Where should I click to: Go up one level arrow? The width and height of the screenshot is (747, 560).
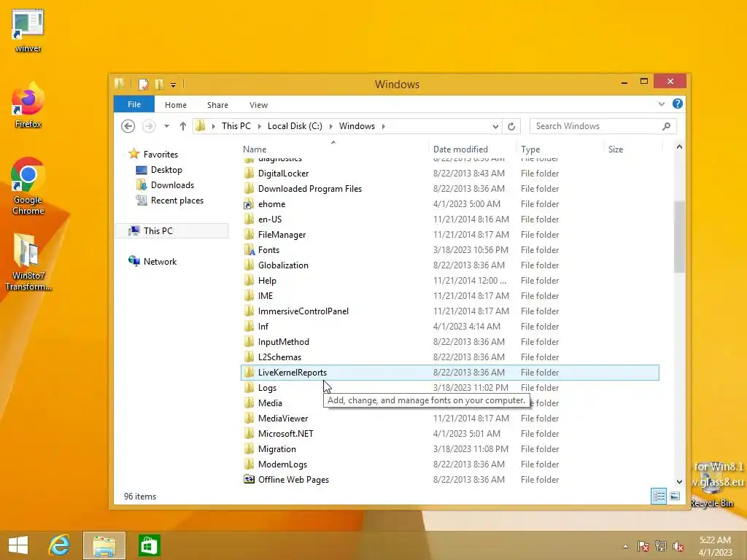pyautogui.click(x=183, y=126)
